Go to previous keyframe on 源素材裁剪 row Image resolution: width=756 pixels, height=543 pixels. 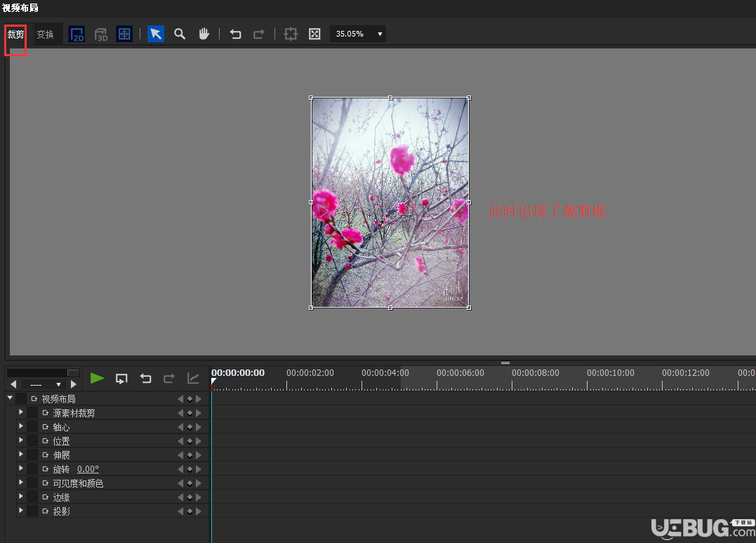pos(181,413)
